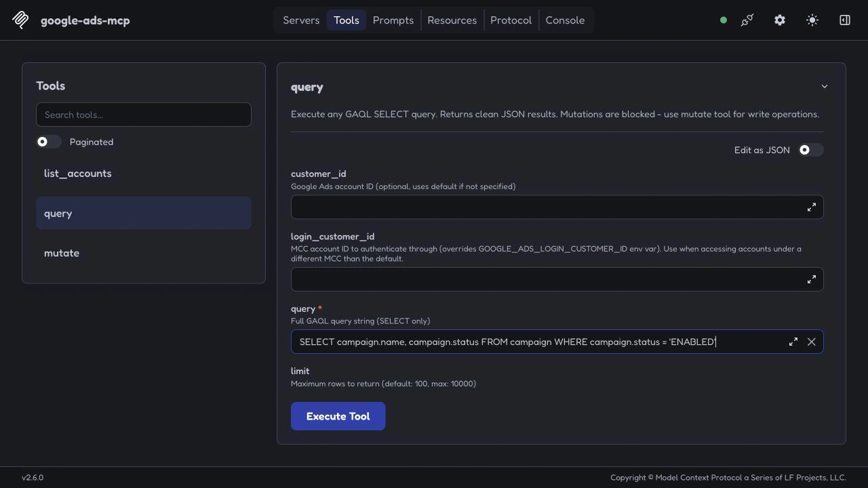Click the v2.6.0 version label
The height and width of the screenshot is (488, 868).
coord(33,478)
